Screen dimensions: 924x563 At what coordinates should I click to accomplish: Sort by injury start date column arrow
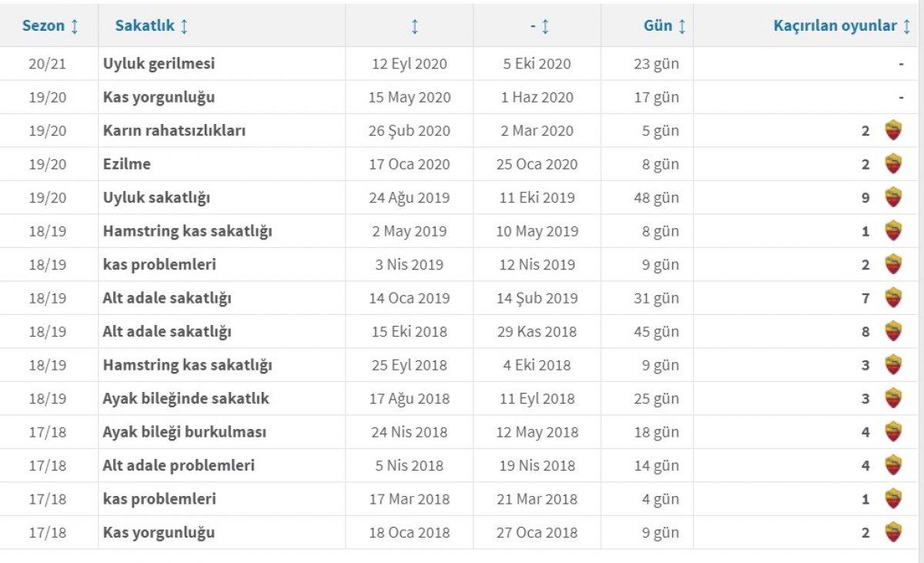click(414, 27)
